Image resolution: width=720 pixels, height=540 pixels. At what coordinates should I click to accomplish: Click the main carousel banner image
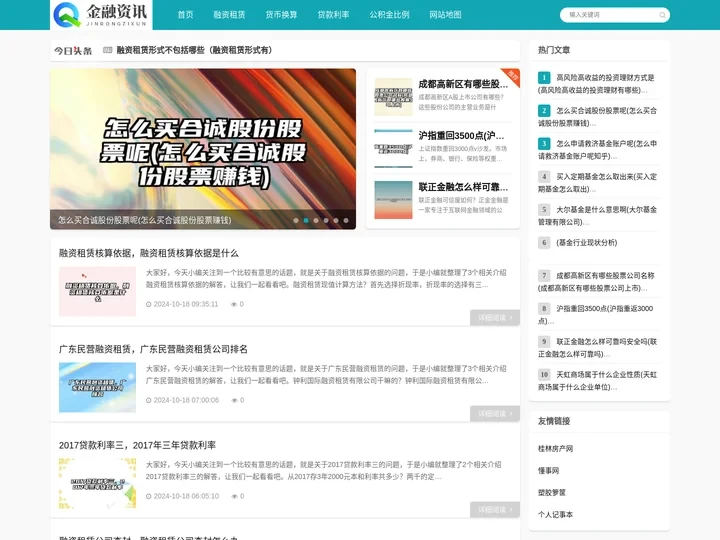pos(203,149)
